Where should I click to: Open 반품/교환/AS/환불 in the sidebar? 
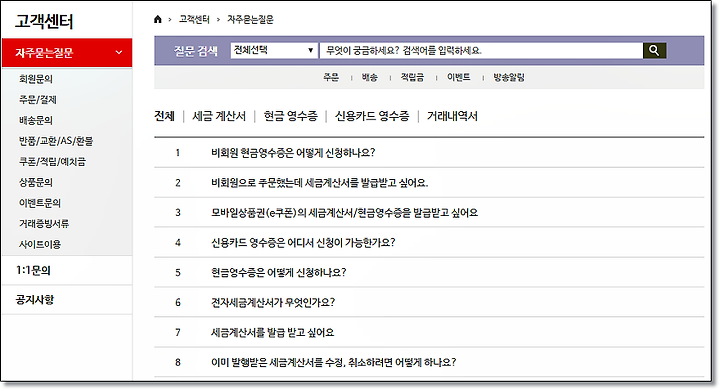56,141
